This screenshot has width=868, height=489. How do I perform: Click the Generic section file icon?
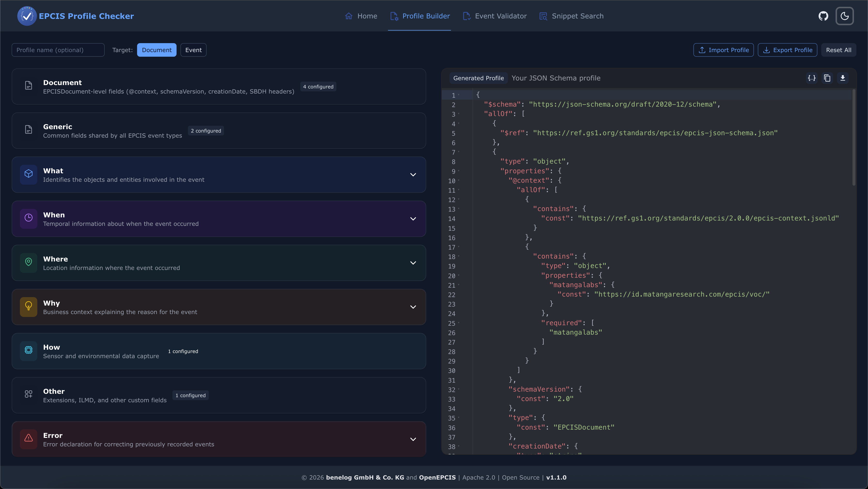coord(29,129)
